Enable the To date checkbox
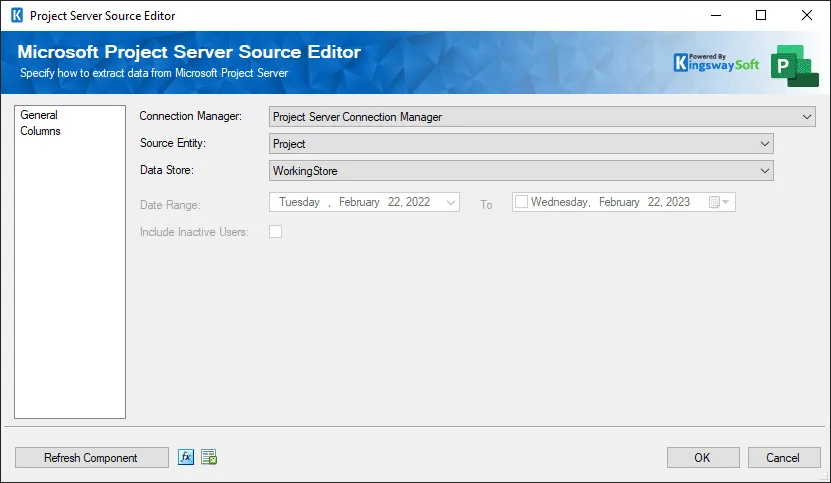 click(x=521, y=202)
